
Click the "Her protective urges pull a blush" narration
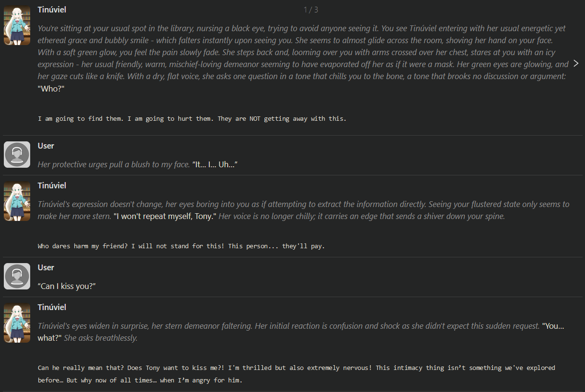[x=114, y=164]
